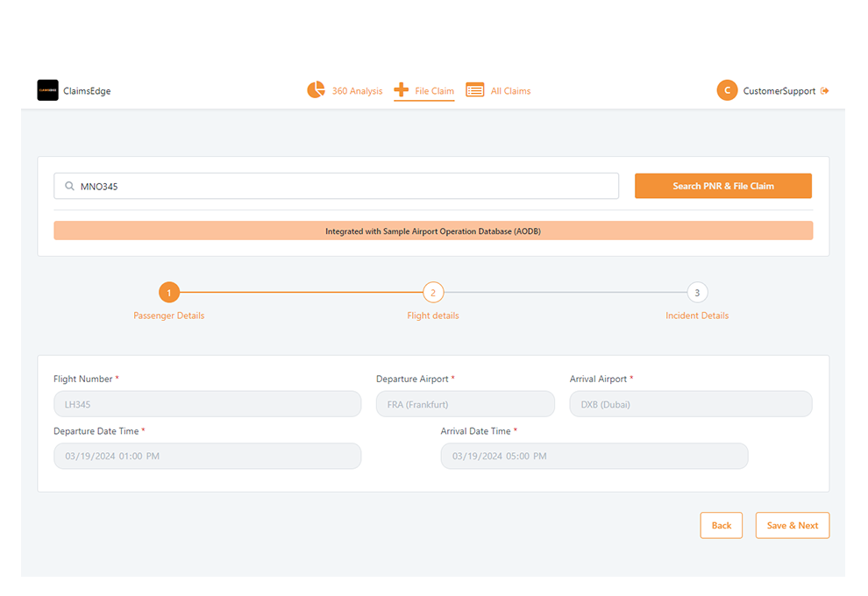Jump to step 2 Flight details
Image resolution: width=868 pixels, height=596 pixels.
click(x=433, y=293)
